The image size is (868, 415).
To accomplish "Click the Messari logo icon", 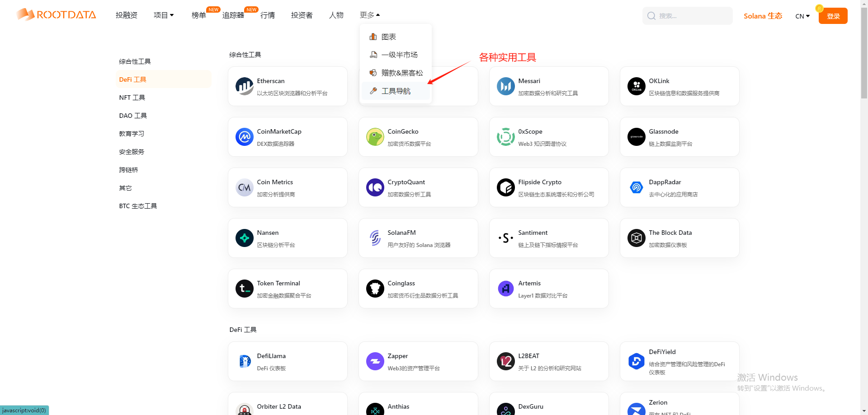I will pyautogui.click(x=506, y=86).
